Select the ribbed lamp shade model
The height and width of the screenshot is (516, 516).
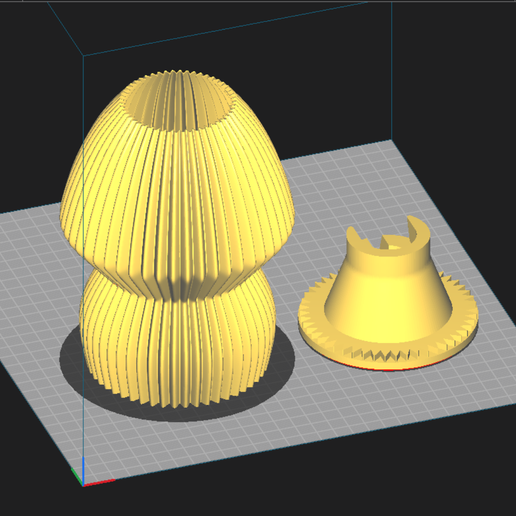tap(177, 240)
